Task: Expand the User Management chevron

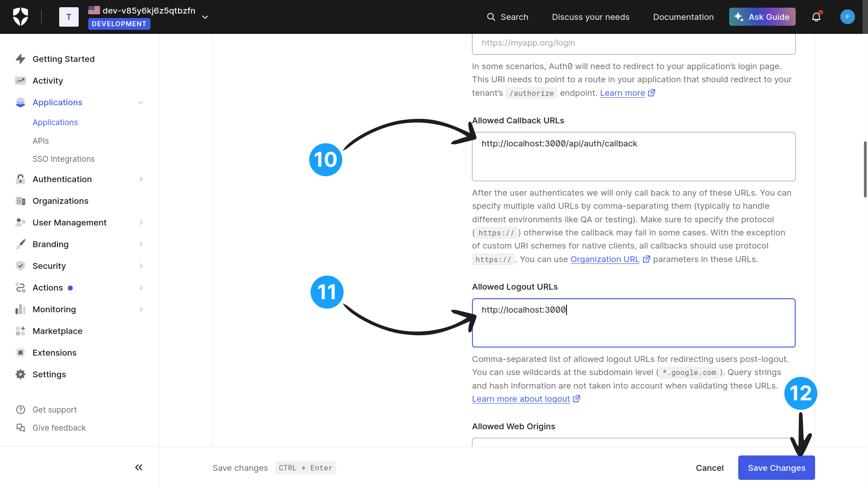Action: [x=141, y=222]
